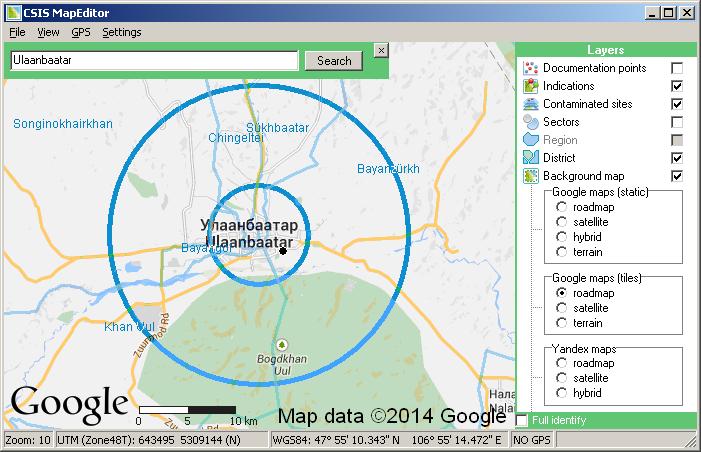The height and width of the screenshot is (452, 701).
Task: Open the View menu
Action: (48, 32)
